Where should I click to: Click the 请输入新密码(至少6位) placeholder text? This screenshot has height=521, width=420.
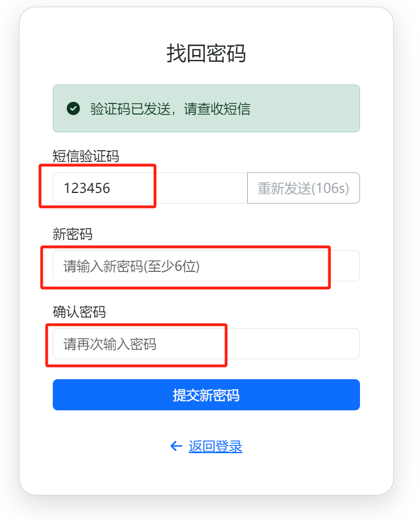coord(131,266)
